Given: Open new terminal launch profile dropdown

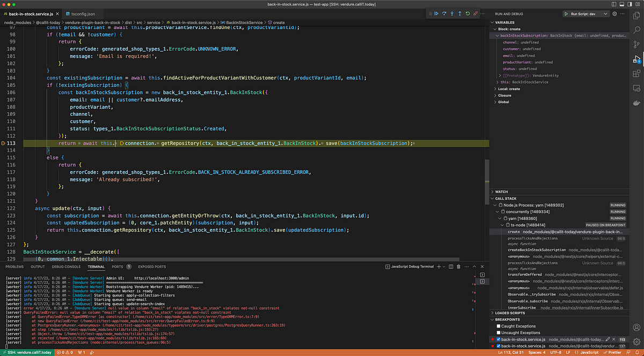Looking at the screenshot, I should pos(444,266).
